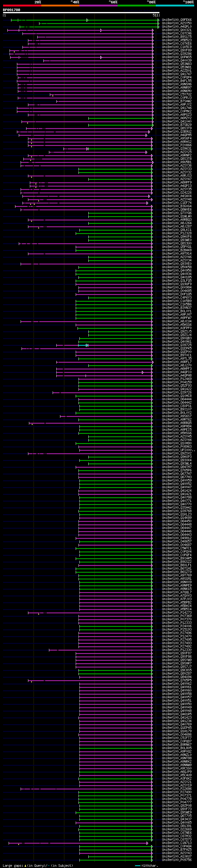Click the green alignment bar for UniRef100_B7SB29
197x868 pixels.
[121, 125]
